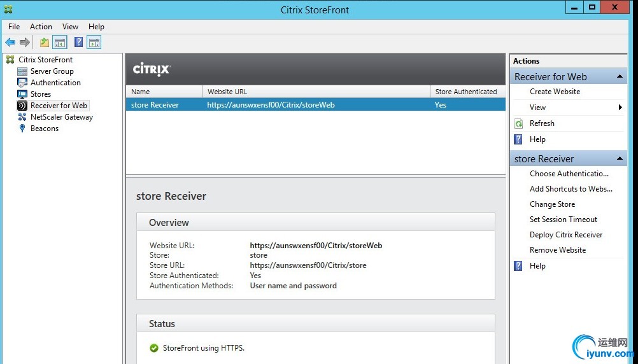Click the Citrix StoreFront root node icon
638x364 pixels.
[10, 60]
